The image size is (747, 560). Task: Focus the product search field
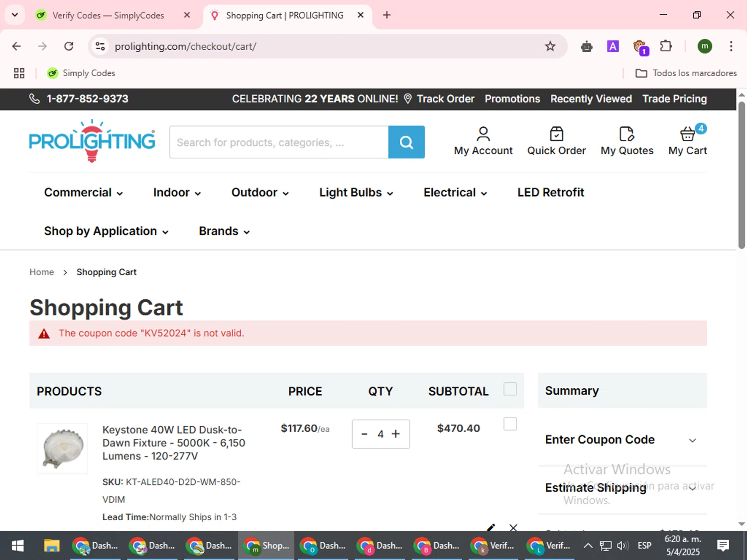(x=279, y=142)
